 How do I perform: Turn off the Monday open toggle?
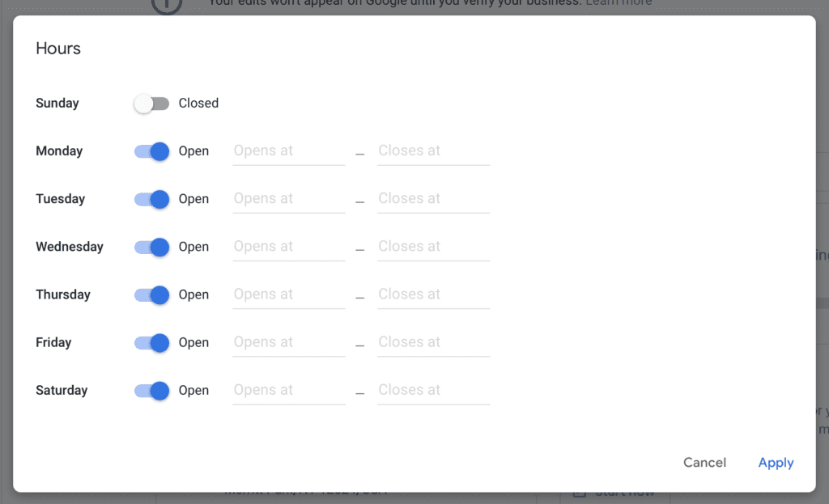(151, 151)
